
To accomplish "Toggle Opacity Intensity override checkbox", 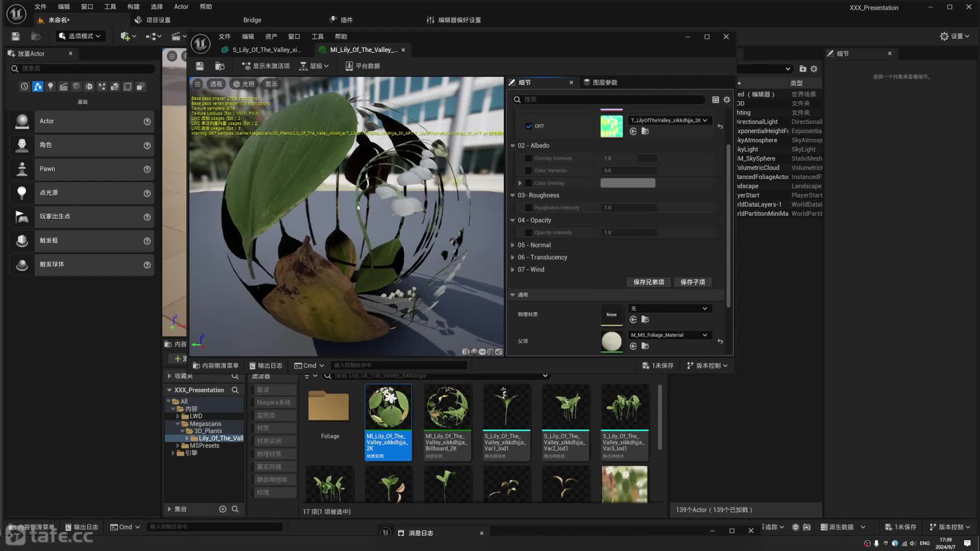I will click(x=528, y=232).
